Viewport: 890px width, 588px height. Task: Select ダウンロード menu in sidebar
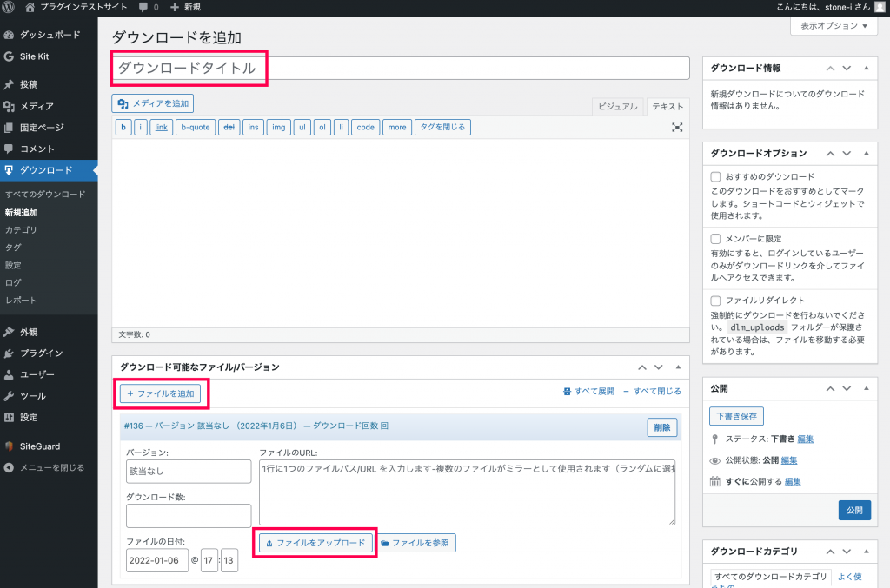(49, 170)
